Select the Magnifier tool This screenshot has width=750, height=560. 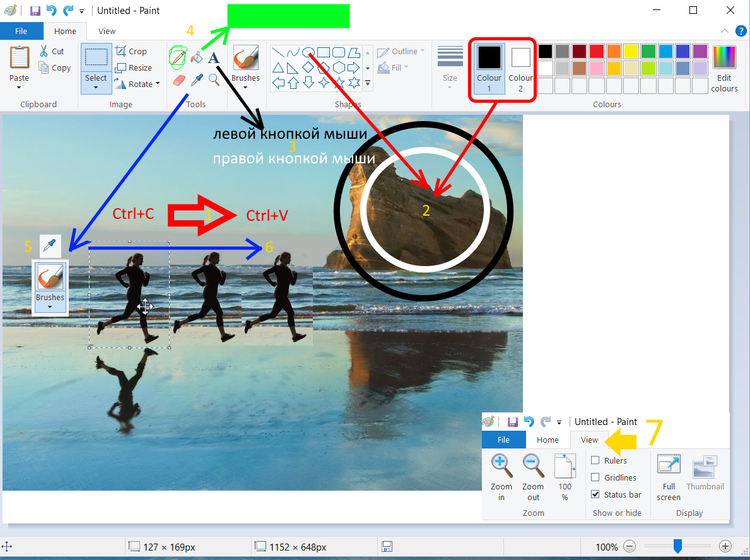[214, 79]
